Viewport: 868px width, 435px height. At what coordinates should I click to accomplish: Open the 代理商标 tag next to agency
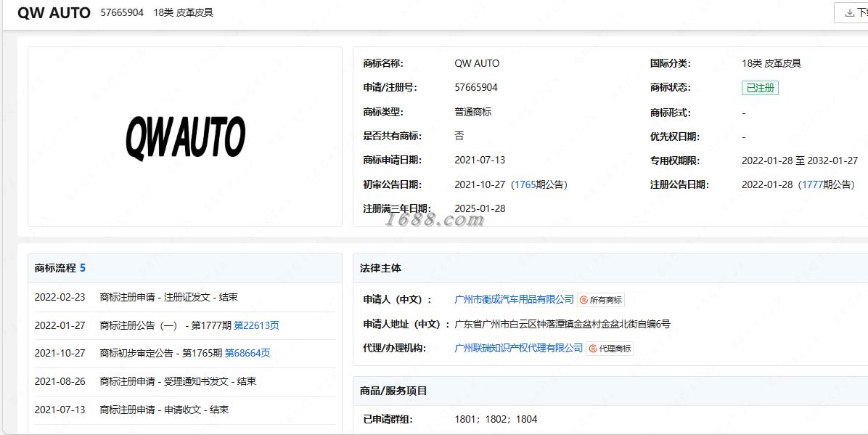[610, 349]
